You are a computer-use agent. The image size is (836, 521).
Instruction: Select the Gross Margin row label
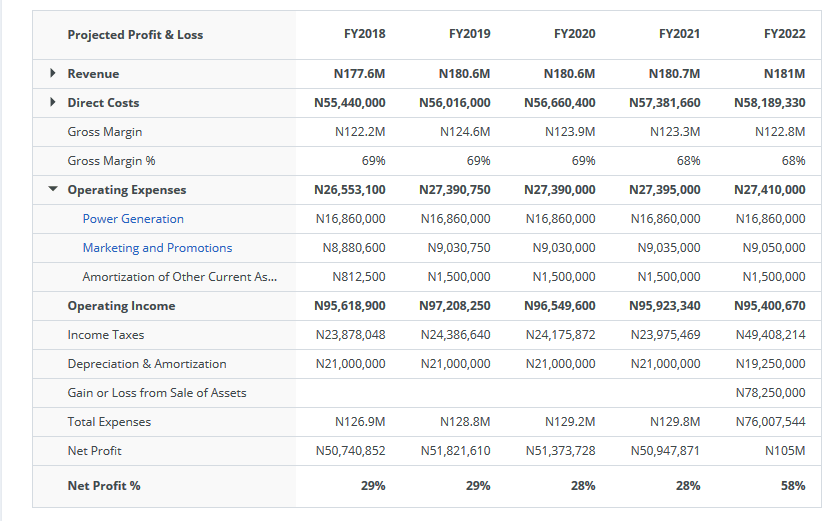pos(105,132)
